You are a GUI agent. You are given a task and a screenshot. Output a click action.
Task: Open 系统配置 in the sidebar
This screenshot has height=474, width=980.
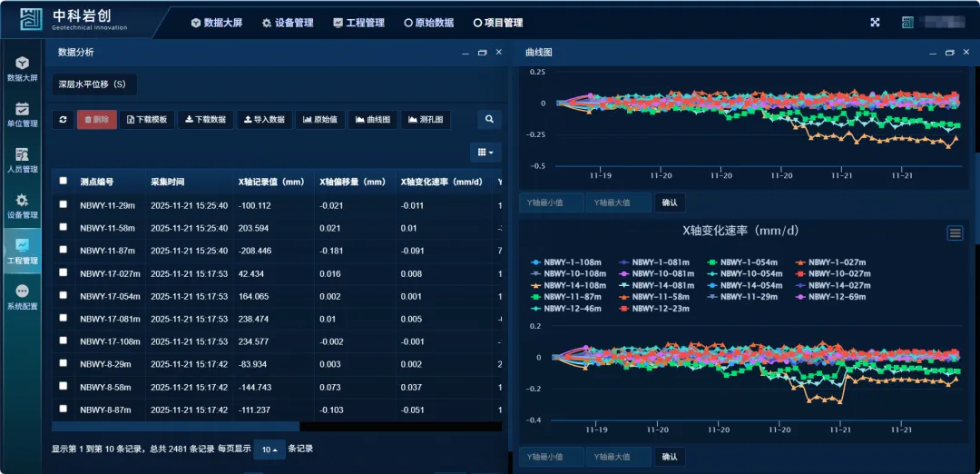coord(23,296)
